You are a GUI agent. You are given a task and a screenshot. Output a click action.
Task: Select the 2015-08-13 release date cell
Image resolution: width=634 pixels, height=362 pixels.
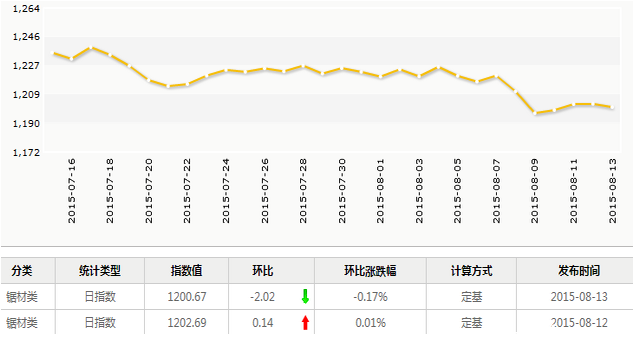[579, 297]
